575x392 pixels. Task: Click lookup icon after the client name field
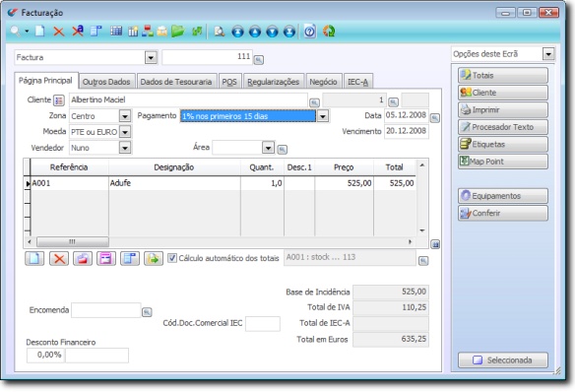(x=314, y=102)
